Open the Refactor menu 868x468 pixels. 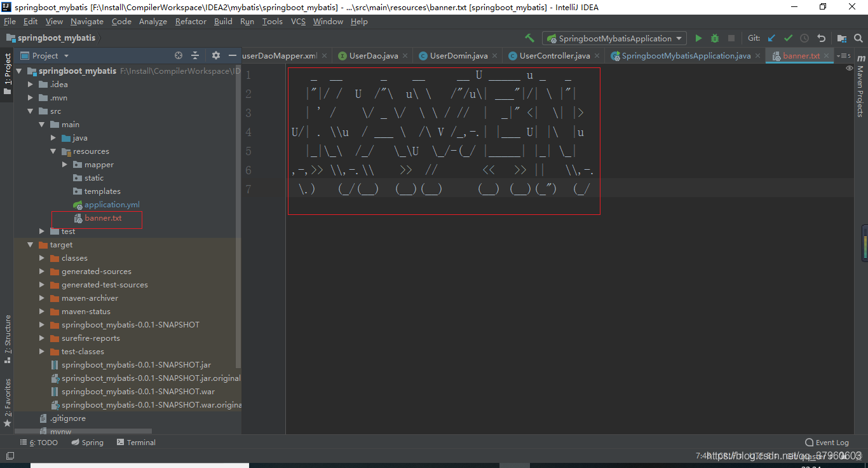[191, 22]
